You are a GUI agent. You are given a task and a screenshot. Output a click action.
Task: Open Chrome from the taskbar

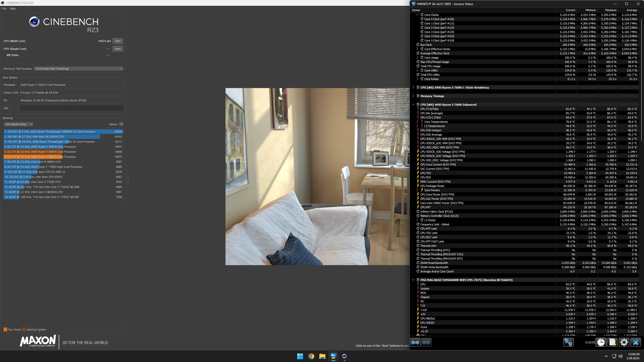[x=311, y=356]
